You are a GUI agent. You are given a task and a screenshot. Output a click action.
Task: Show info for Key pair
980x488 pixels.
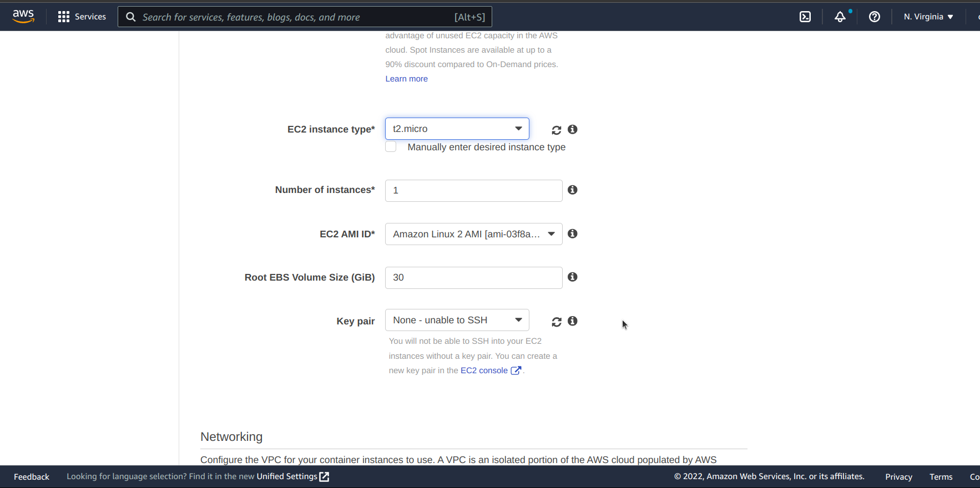[x=573, y=321]
